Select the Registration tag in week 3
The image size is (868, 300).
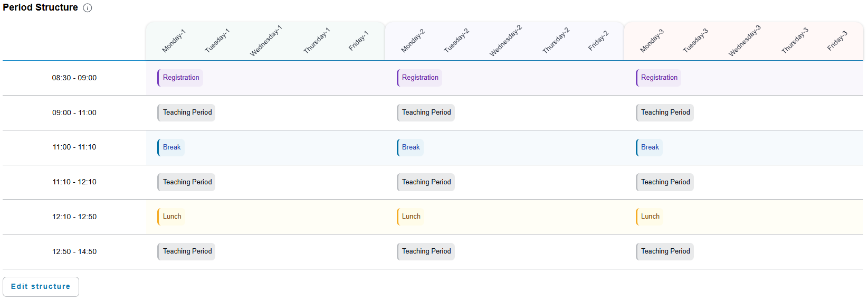coord(659,78)
